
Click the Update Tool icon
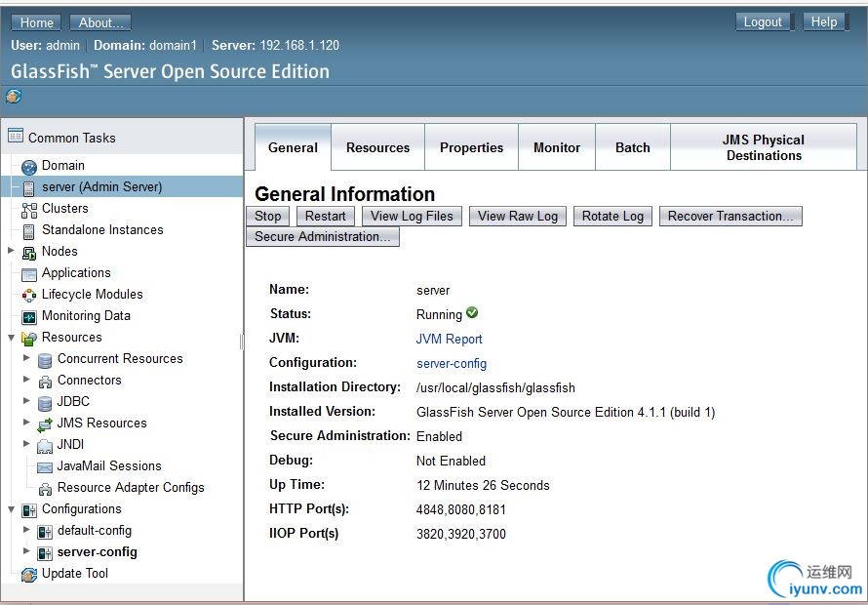click(29, 575)
